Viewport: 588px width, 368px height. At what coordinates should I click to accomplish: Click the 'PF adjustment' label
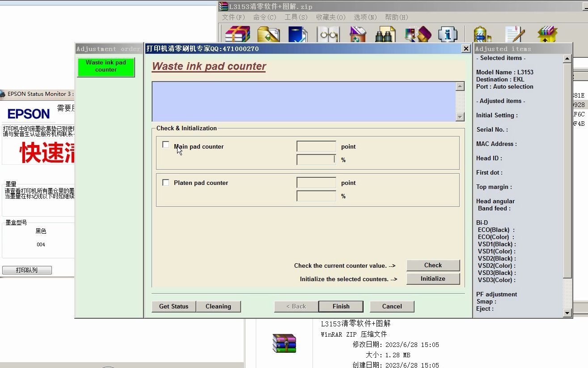point(496,294)
